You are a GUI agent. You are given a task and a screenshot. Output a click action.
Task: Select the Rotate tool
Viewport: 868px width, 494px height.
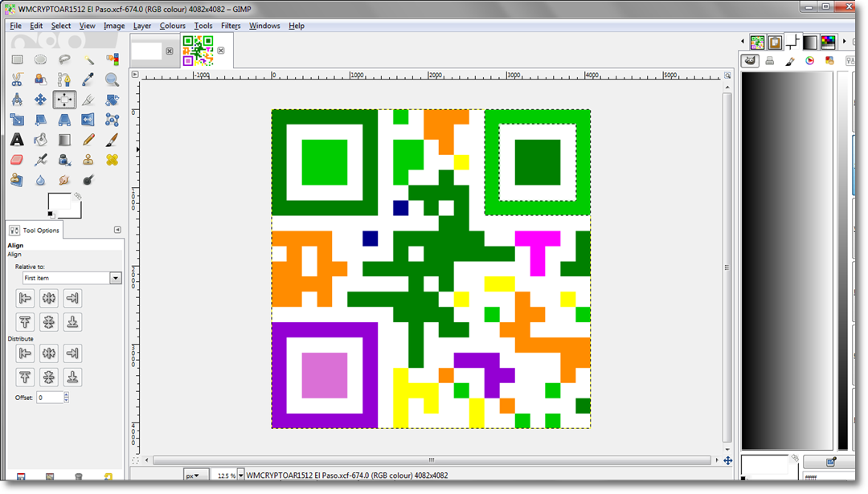tap(112, 100)
